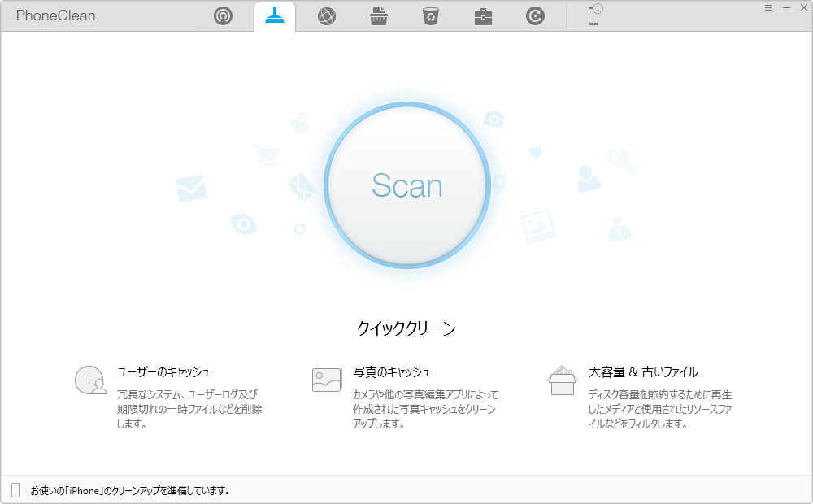Click the user cache description text
This screenshot has height=504, width=813.
coord(189,409)
